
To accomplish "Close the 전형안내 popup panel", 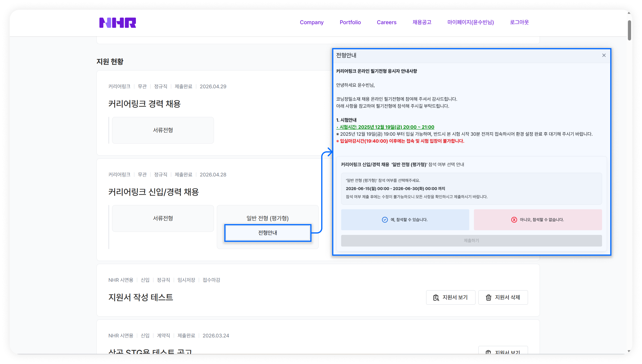I will [604, 55].
